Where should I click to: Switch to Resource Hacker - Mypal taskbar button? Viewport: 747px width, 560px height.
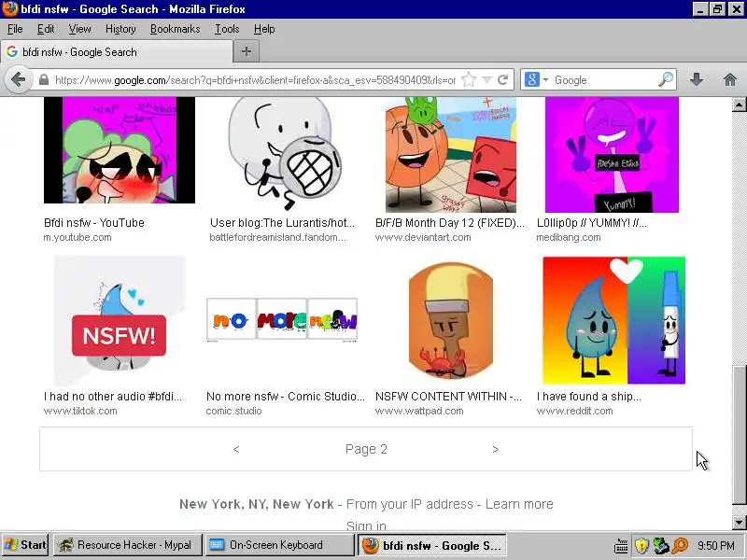[127, 545]
